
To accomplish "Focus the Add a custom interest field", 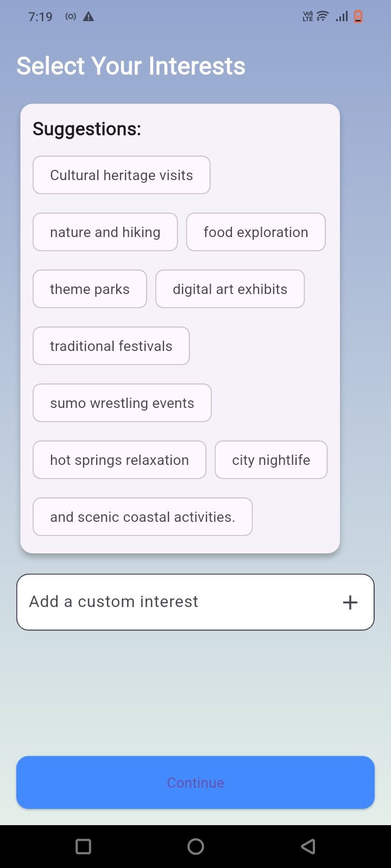I will click(x=174, y=602).
